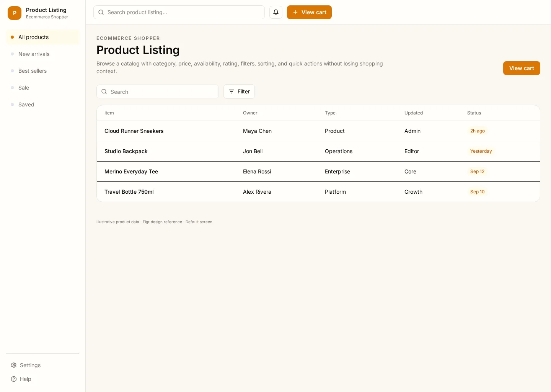The width and height of the screenshot is (551, 392).
Task: Click the notification bell icon
Action: point(276,12)
